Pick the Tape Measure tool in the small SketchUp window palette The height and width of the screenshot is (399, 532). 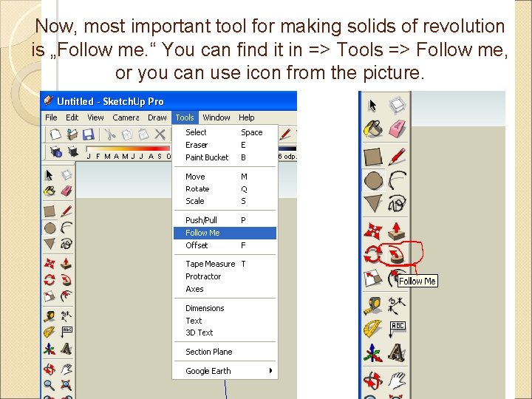click(50, 316)
